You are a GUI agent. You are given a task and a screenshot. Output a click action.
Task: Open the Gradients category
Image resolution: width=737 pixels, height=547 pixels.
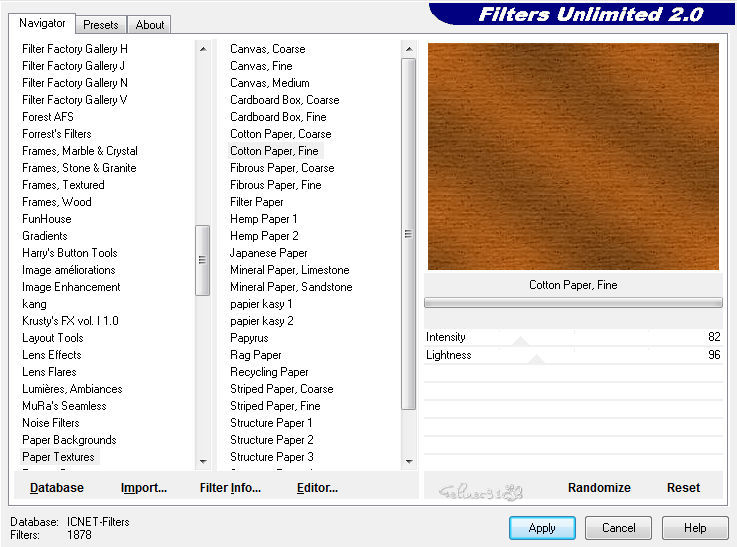[45, 236]
